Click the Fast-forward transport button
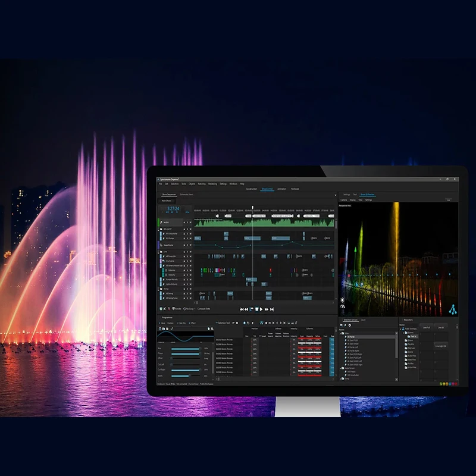Screen dimensions: 476x476 point(267,309)
